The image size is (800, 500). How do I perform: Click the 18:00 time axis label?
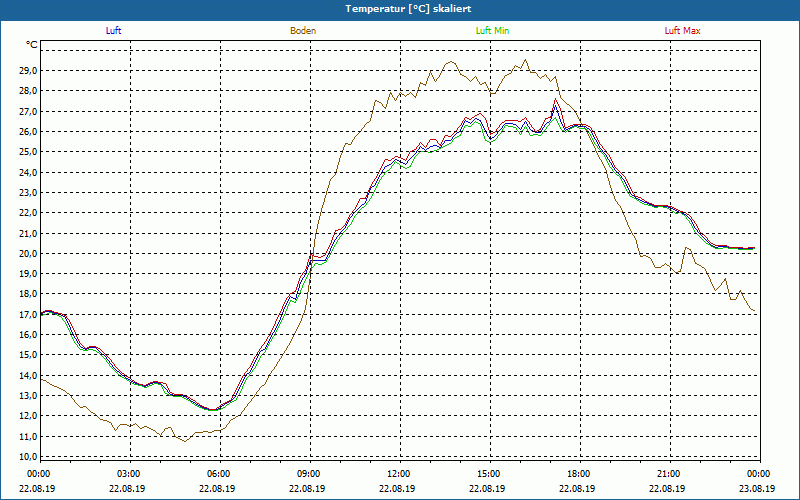coord(579,474)
